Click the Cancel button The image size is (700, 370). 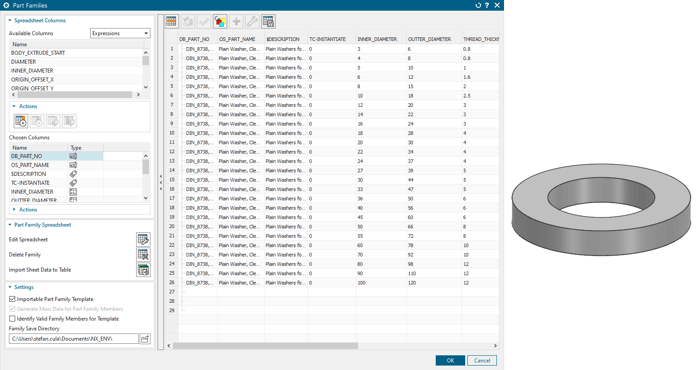click(x=482, y=361)
